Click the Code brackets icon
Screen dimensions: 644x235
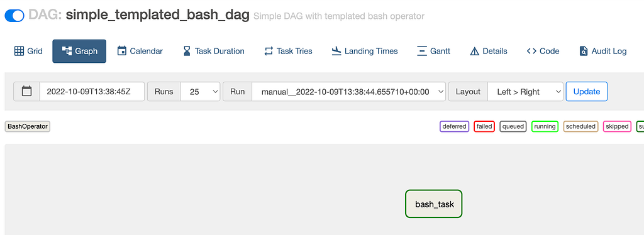tap(531, 52)
